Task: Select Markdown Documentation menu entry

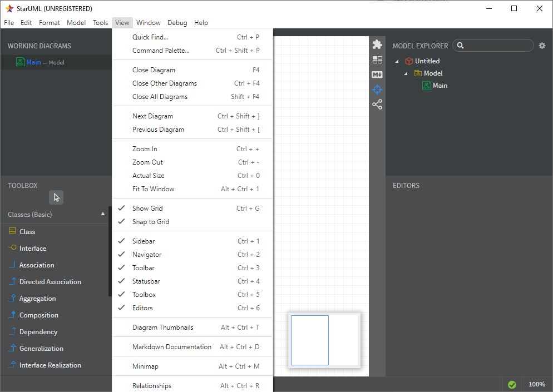Action: point(192,347)
